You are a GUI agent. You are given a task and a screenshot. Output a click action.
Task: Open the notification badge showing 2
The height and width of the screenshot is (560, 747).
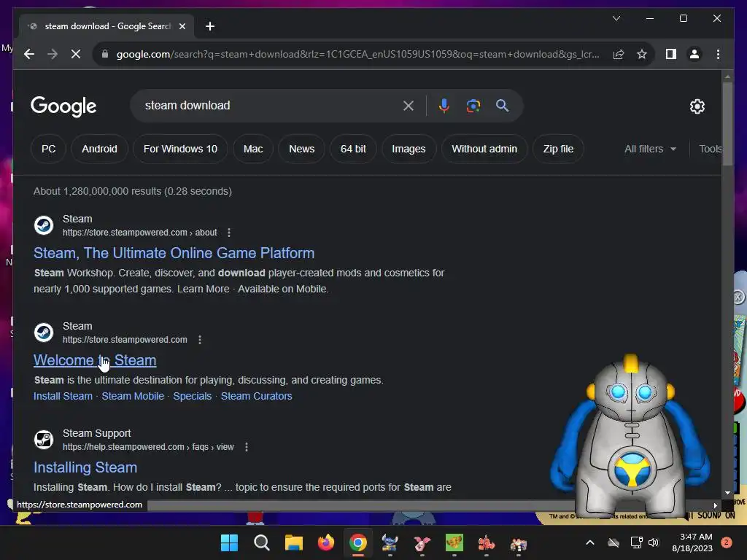coord(727,542)
